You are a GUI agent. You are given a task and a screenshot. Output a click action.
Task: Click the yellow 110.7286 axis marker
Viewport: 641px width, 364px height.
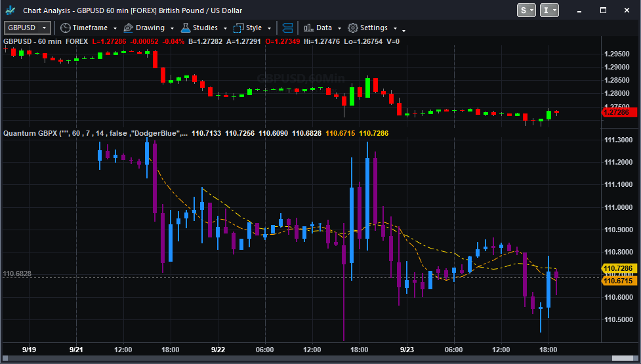click(620, 268)
